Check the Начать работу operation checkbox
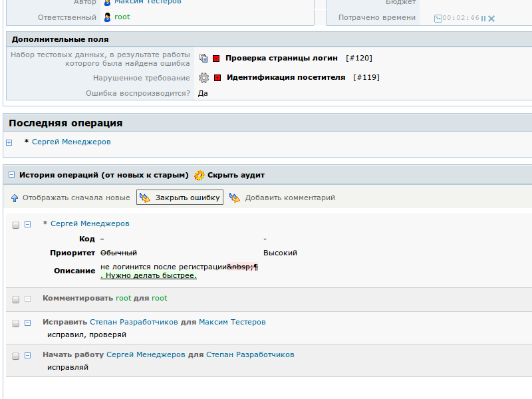The image size is (532, 399). coord(16,356)
